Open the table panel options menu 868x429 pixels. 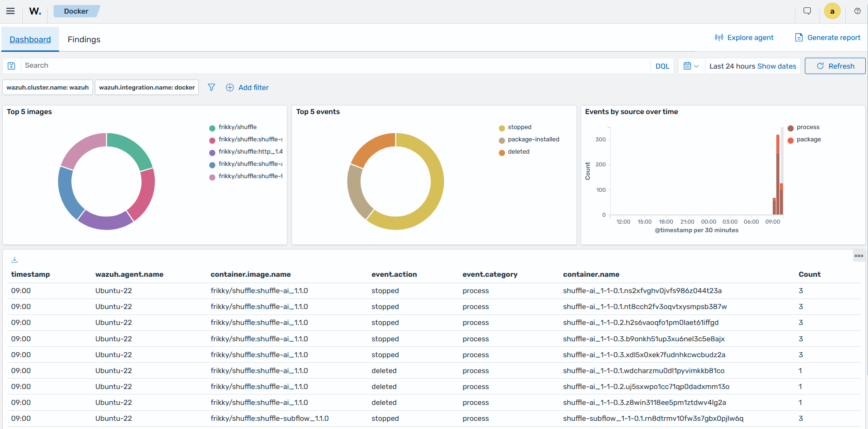[x=859, y=256]
